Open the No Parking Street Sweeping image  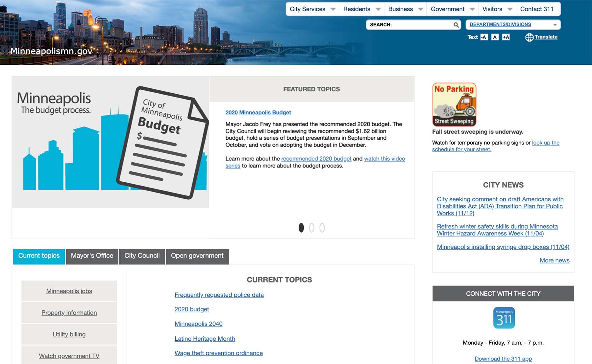point(454,104)
